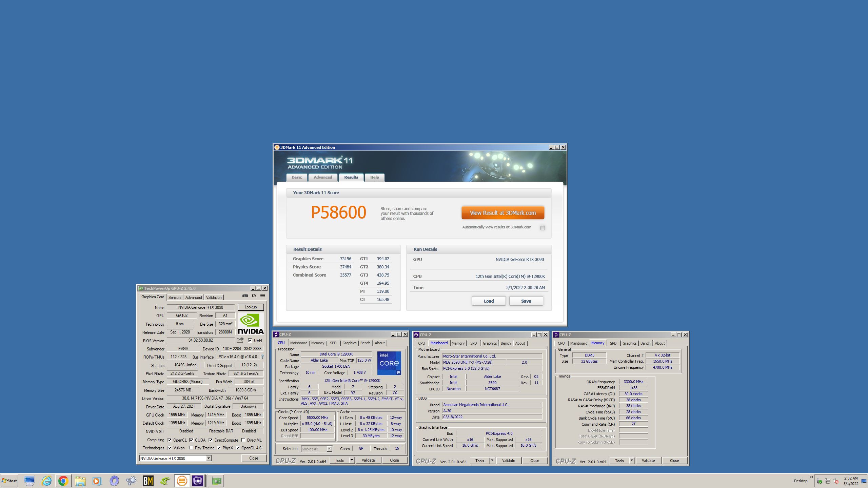Open the Help tab in 3DMark 11
The width and height of the screenshot is (868, 488).
374,177
